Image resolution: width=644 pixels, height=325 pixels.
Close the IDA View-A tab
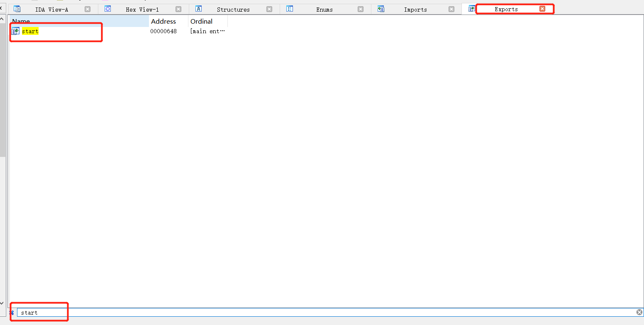(88, 9)
